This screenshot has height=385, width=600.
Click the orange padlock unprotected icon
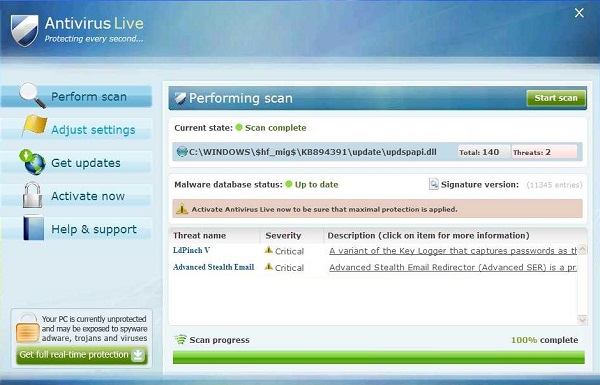click(x=27, y=328)
